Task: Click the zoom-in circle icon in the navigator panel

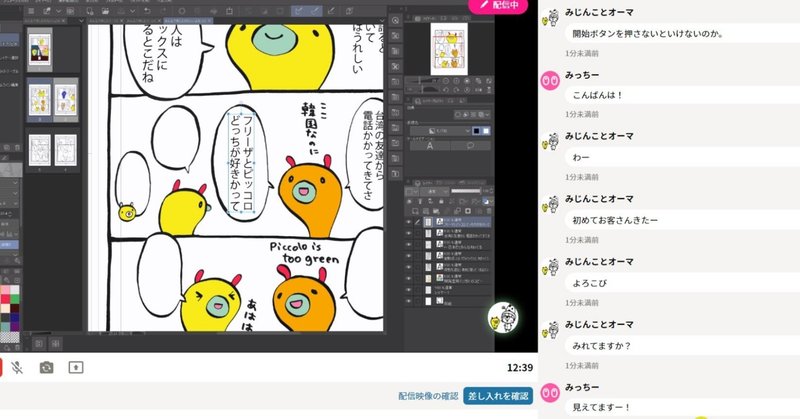Action: [456, 81]
